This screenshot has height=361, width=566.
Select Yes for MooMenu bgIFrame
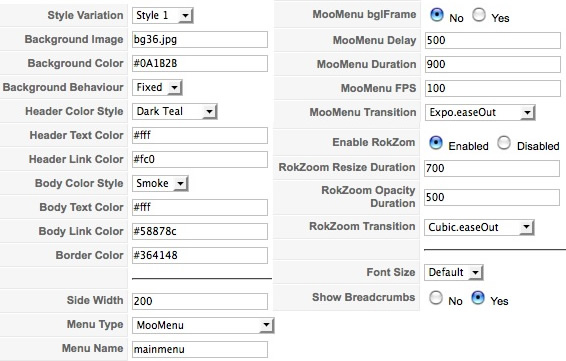pos(479,15)
